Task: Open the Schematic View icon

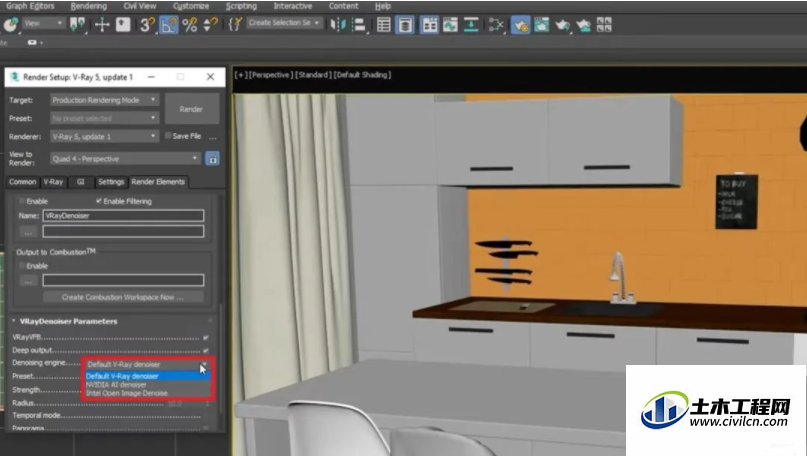Action: (x=496, y=24)
